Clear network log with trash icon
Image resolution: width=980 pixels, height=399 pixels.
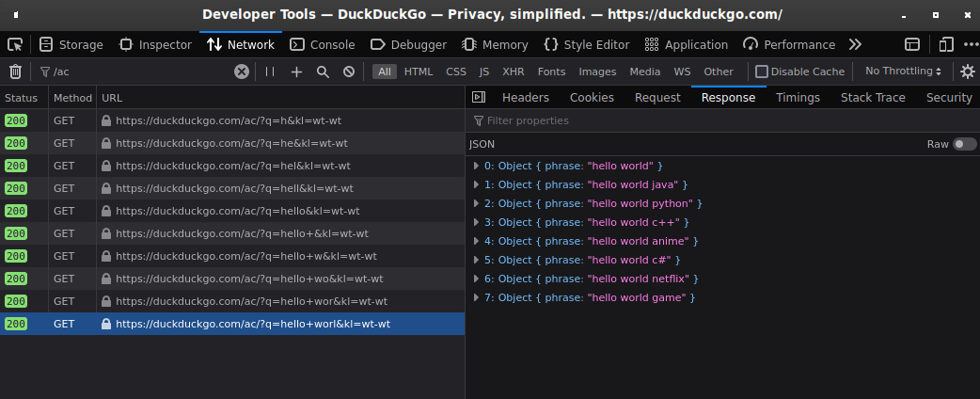coord(16,72)
